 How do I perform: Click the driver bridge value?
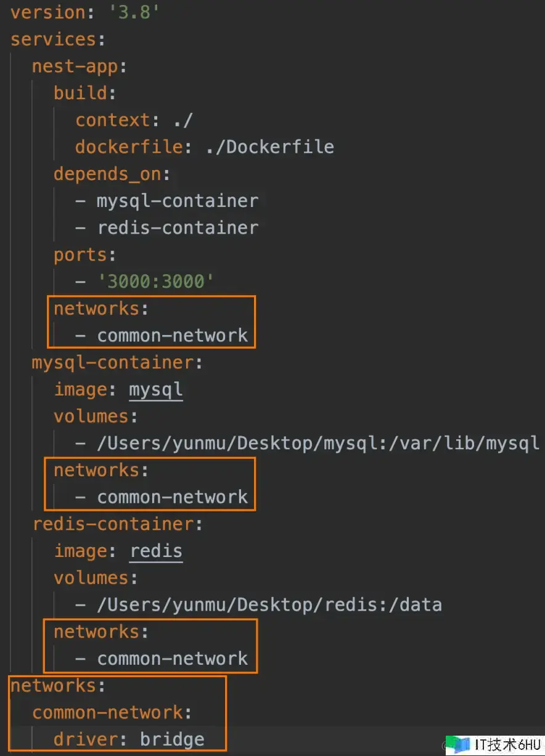click(x=172, y=739)
